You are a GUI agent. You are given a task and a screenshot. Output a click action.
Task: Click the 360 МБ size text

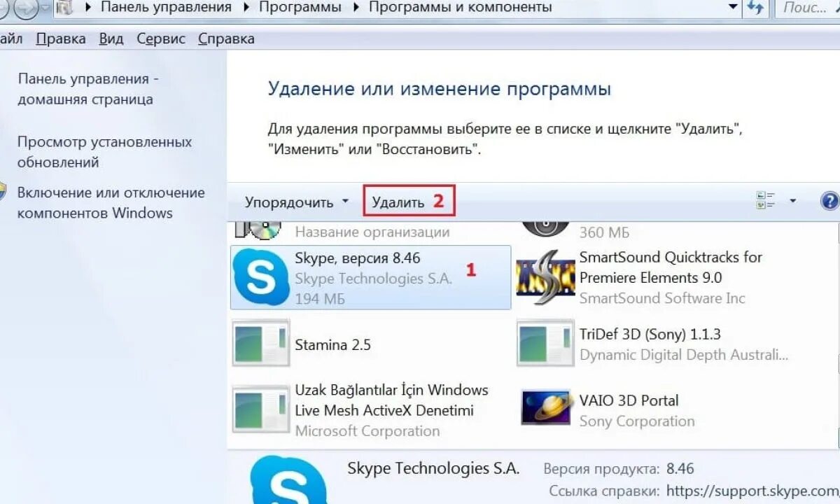click(x=604, y=232)
